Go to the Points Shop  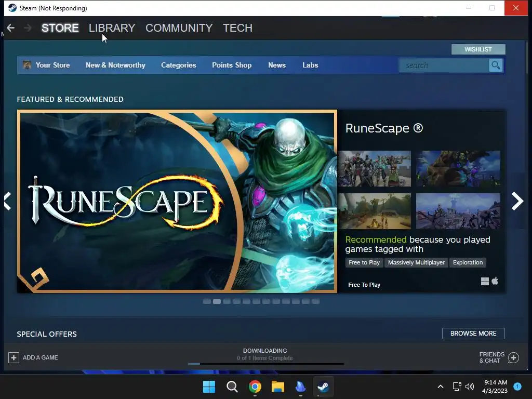pyautogui.click(x=232, y=65)
